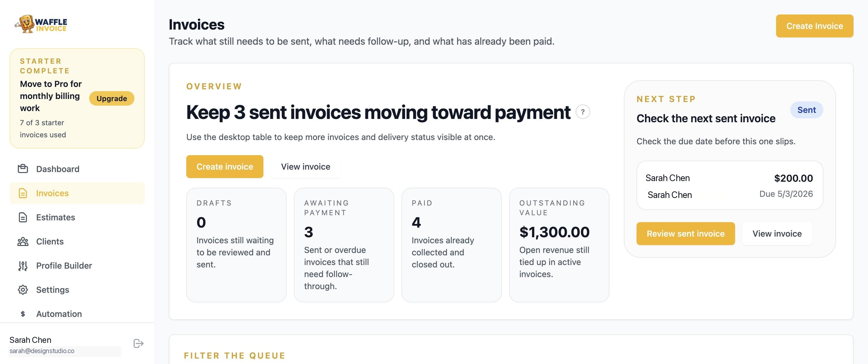Viewport: 868px width, 364px height.
Task: Open Dashboard using its briefcase icon
Action: pos(23,169)
